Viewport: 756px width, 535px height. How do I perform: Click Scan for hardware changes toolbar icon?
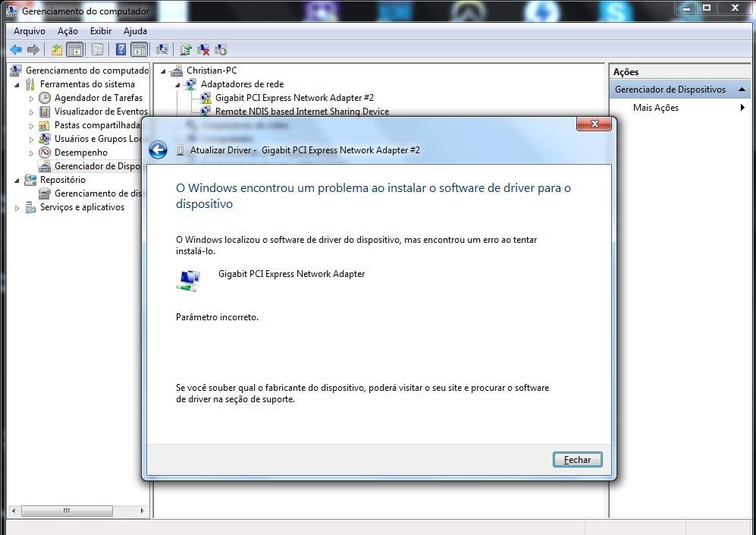point(162,49)
